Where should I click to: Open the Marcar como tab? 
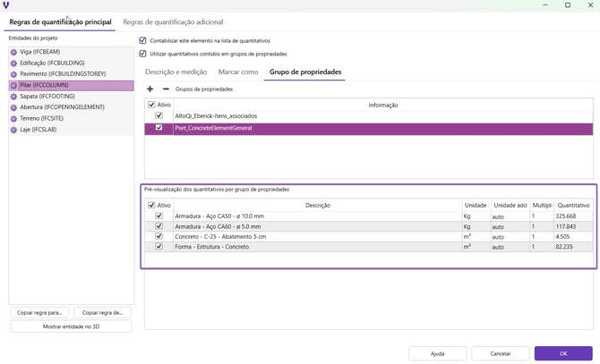point(238,72)
